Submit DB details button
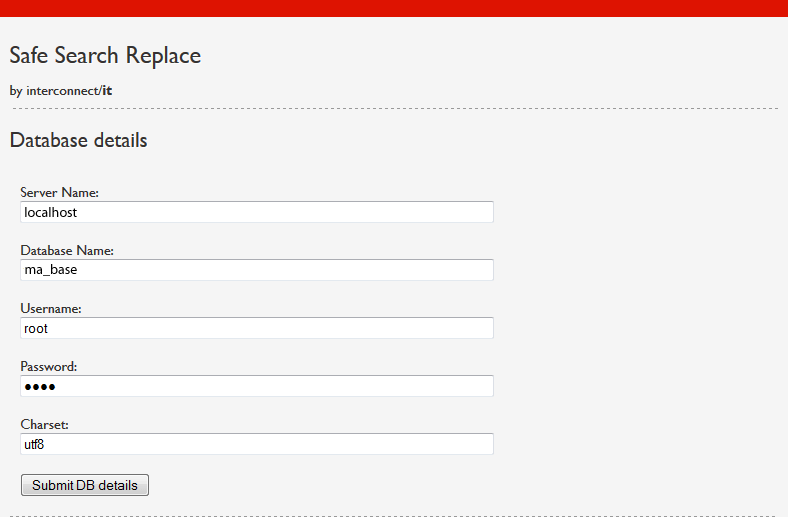Viewport: 788px width, 517px height. pos(85,485)
